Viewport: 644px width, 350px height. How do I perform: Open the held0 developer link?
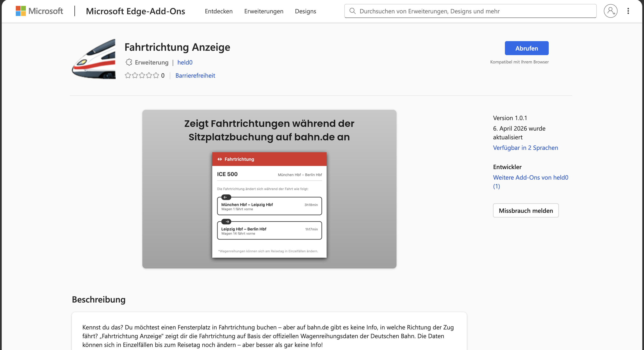[185, 62]
